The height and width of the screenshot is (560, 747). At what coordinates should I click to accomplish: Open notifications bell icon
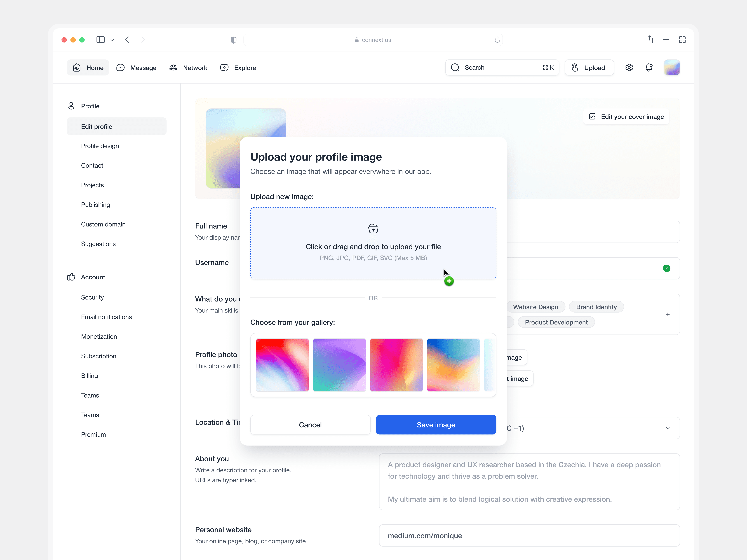649,68
